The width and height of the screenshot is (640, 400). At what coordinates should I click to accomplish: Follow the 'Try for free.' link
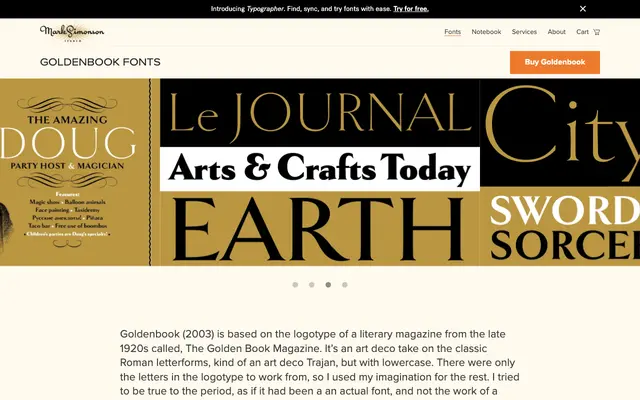coord(411,9)
